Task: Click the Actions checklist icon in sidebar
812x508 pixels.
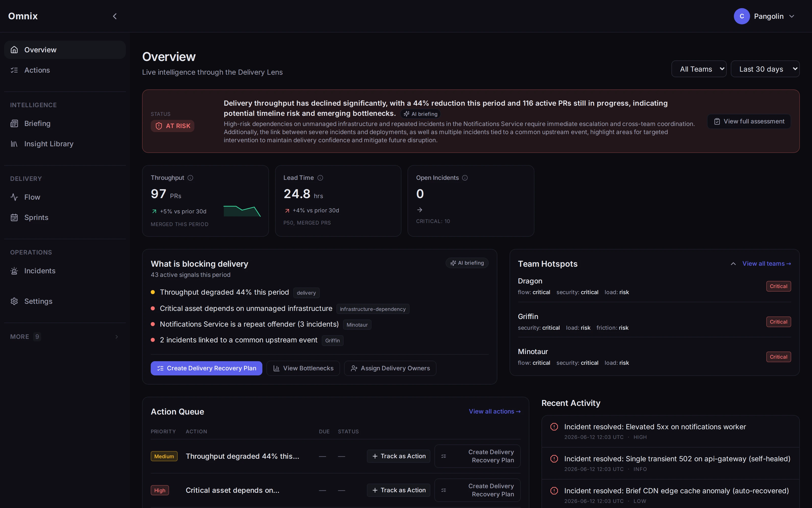Action: (x=14, y=70)
